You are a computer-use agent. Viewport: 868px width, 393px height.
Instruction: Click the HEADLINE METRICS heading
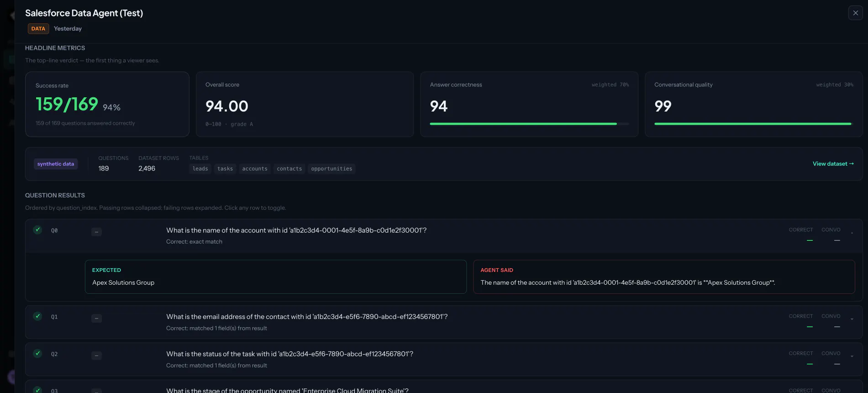coord(55,48)
